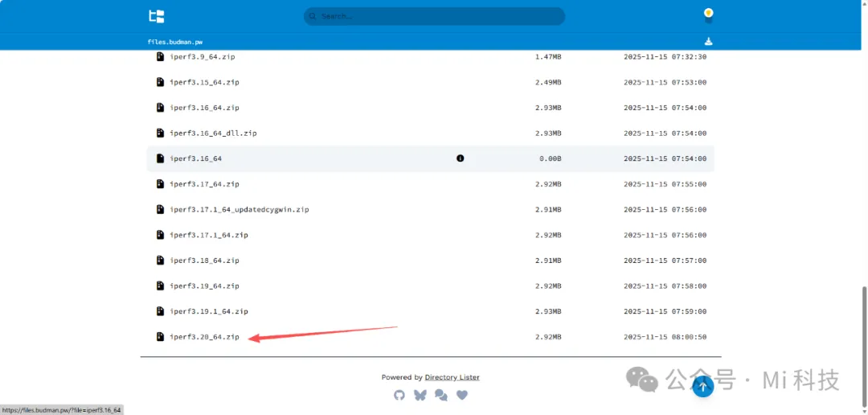Toggle the light bulb theme switch

[708, 15]
